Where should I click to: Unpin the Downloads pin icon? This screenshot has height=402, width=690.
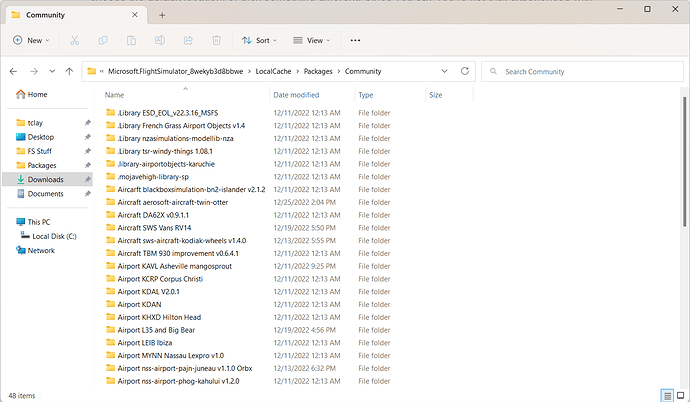click(88, 179)
